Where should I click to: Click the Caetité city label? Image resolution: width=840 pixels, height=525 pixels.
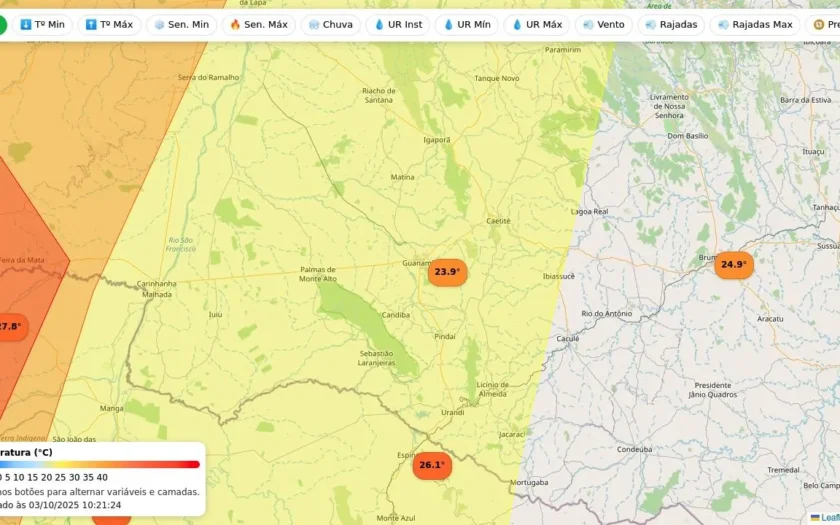pyautogui.click(x=498, y=221)
